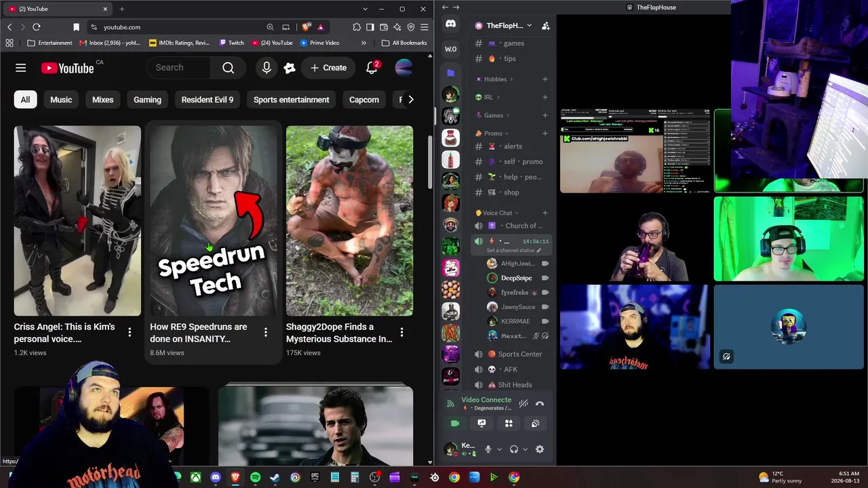Open microphone input options dropdown arrow

tap(500, 449)
